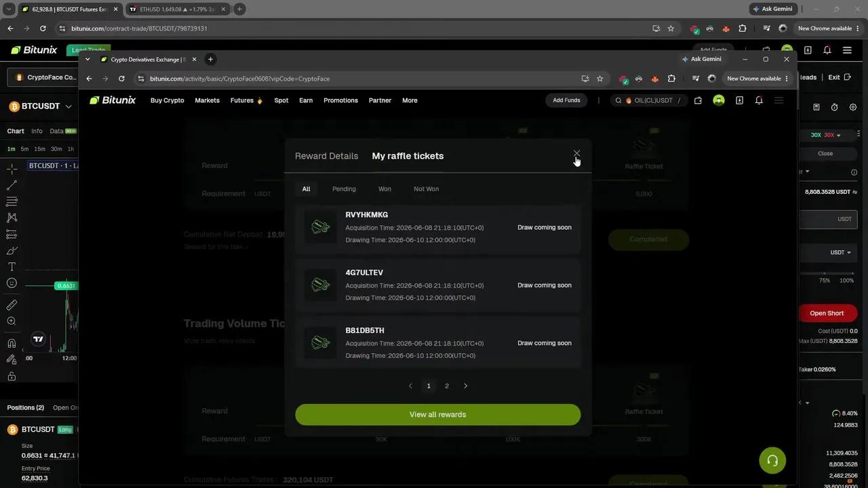This screenshot has width=868, height=488.
Task: Open the Info tab in back window
Action: coord(37,131)
